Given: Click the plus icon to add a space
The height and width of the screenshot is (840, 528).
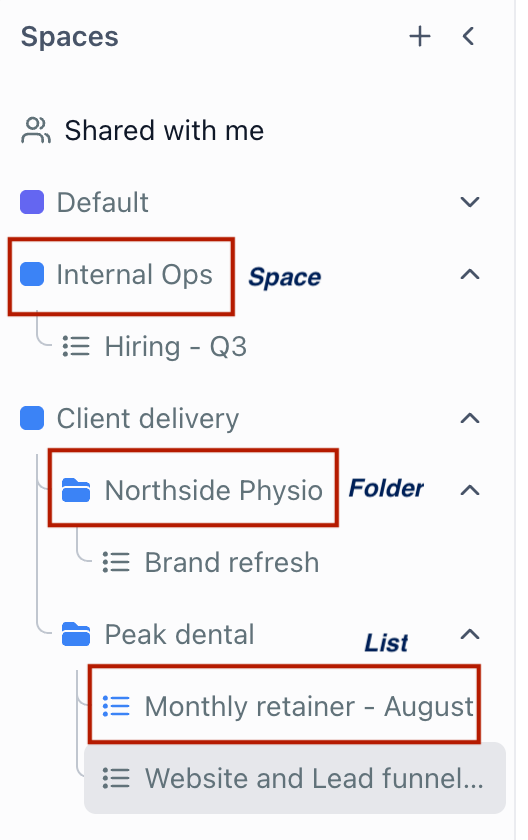Looking at the screenshot, I should pyautogui.click(x=420, y=36).
